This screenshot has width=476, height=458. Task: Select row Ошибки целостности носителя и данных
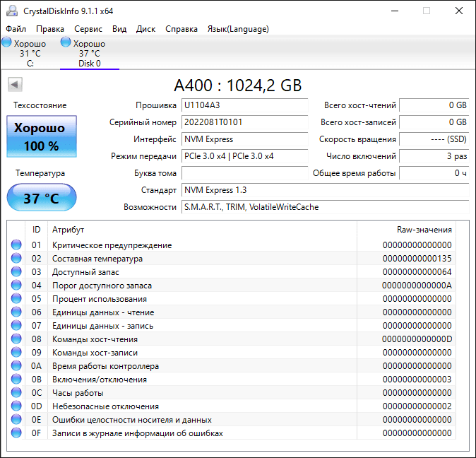232,419
